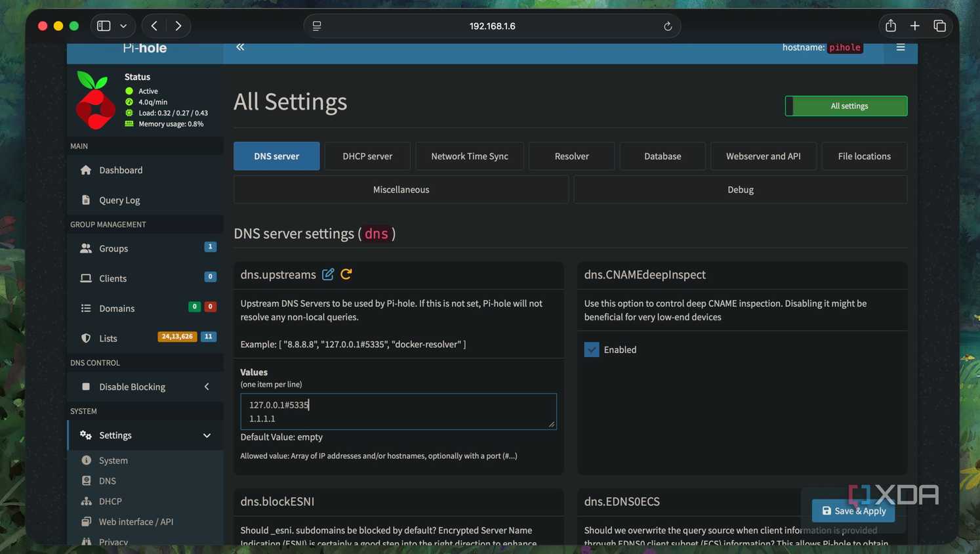Image resolution: width=980 pixels, height=554 pixels.
Task: Open DNS under Settings submenu
Action: 145,481
